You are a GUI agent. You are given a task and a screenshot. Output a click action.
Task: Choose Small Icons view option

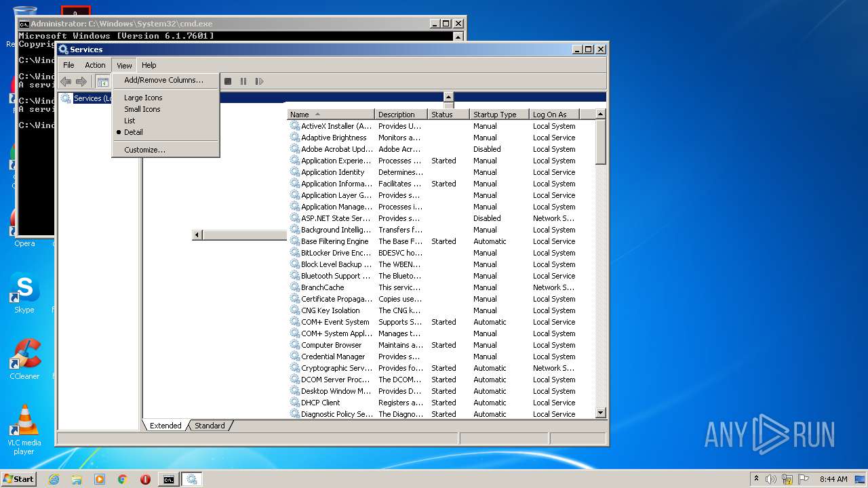165,109
